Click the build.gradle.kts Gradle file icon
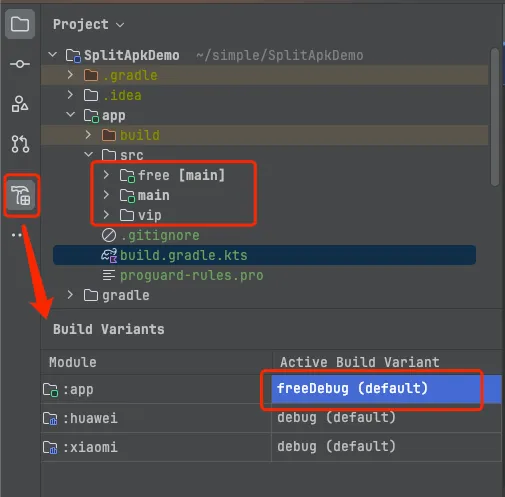Image resolution: width=505 pixels, height=497 pixels. coord(109,256)
